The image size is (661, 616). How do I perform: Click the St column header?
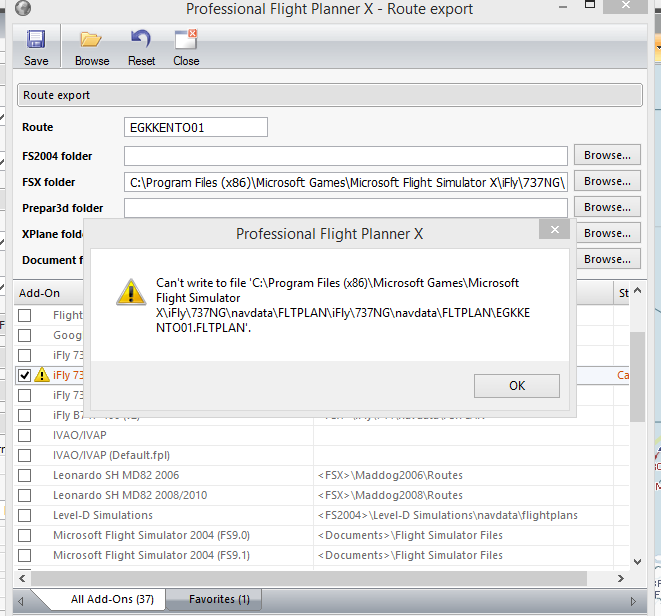623,293
